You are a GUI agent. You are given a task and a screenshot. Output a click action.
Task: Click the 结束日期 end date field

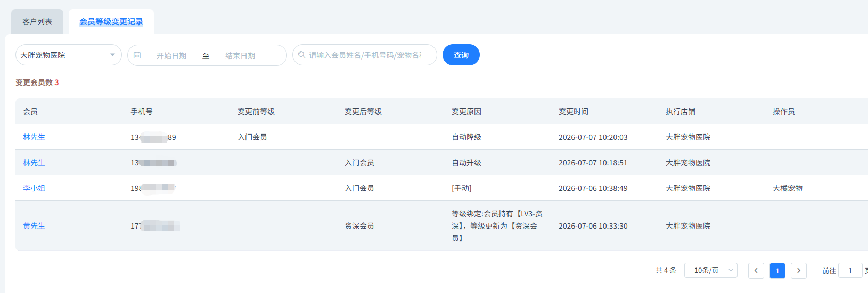coord(240,55)
